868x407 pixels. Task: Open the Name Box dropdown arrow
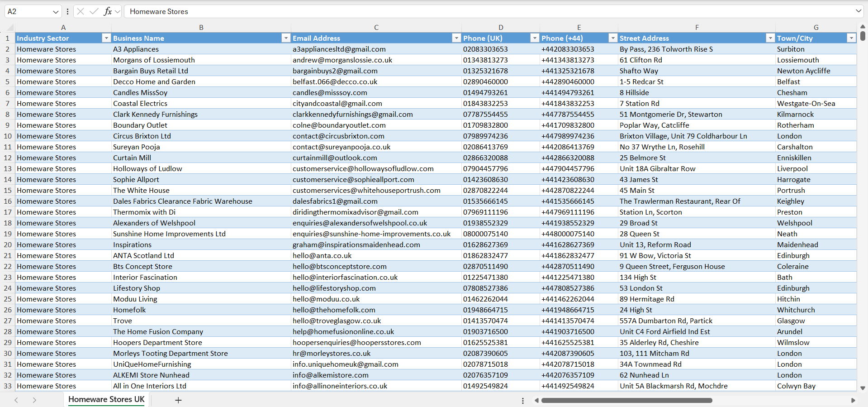56,12
